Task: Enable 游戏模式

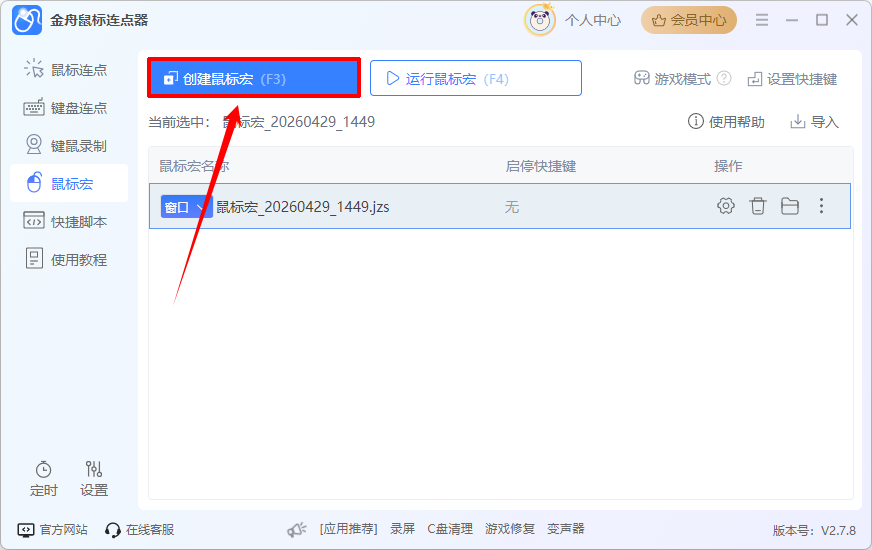Action: 672,79
